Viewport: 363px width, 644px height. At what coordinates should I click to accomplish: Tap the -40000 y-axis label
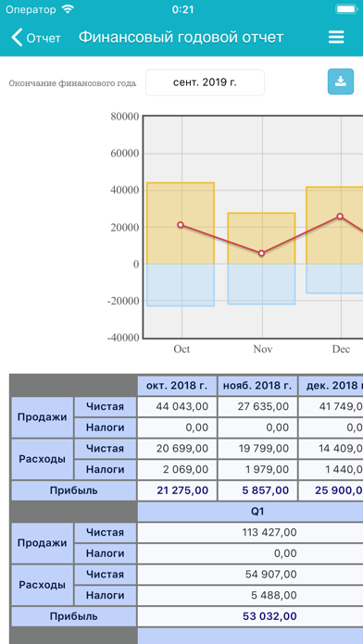[123, 338]
